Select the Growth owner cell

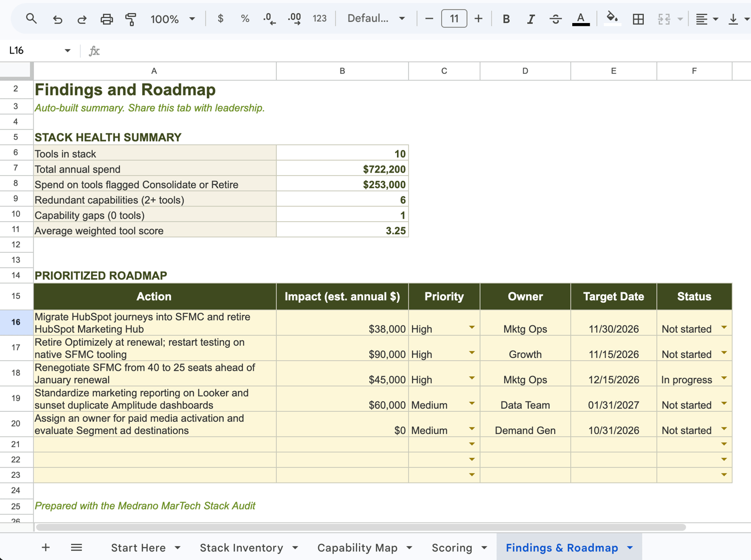pos(525,348)
